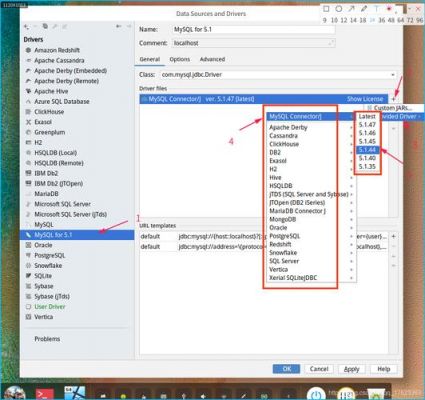Switch to the Options tab
Viewport: 425px width, 400px height.
pyautogui.click(x=180, y=59)
